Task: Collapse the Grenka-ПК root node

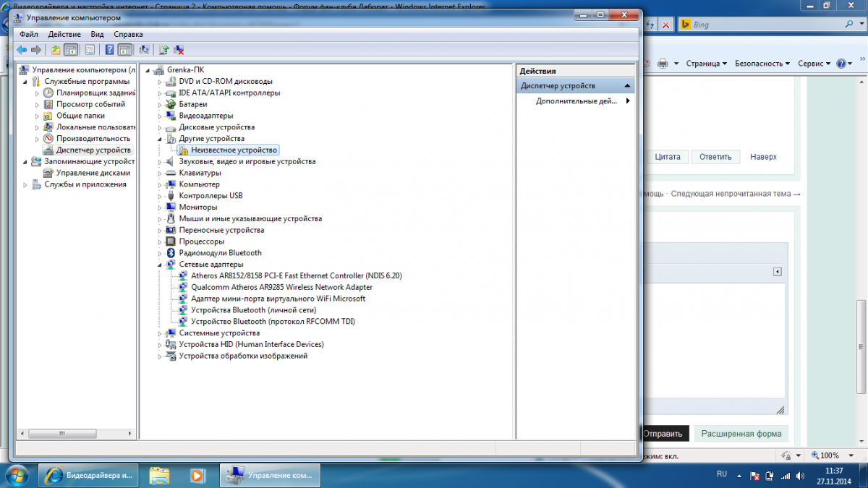Action: (148, 70)
